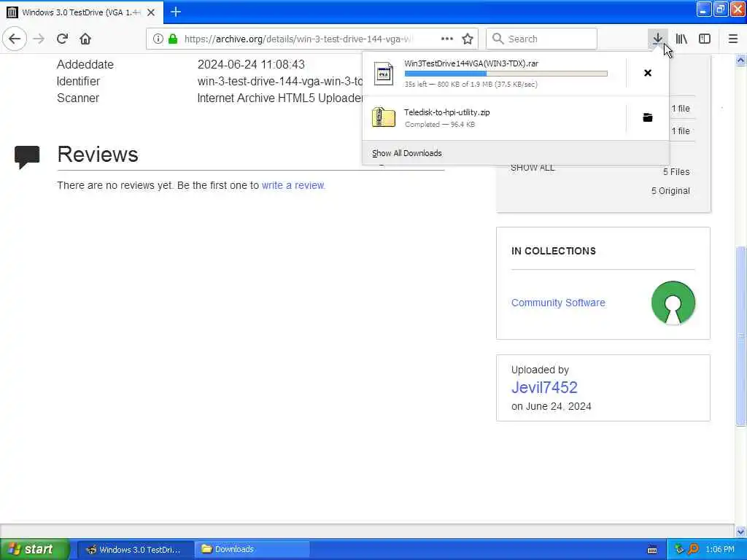Click the forward navigation arrow
This screenshot has height=560, width=747.
[x=39, y=39]
